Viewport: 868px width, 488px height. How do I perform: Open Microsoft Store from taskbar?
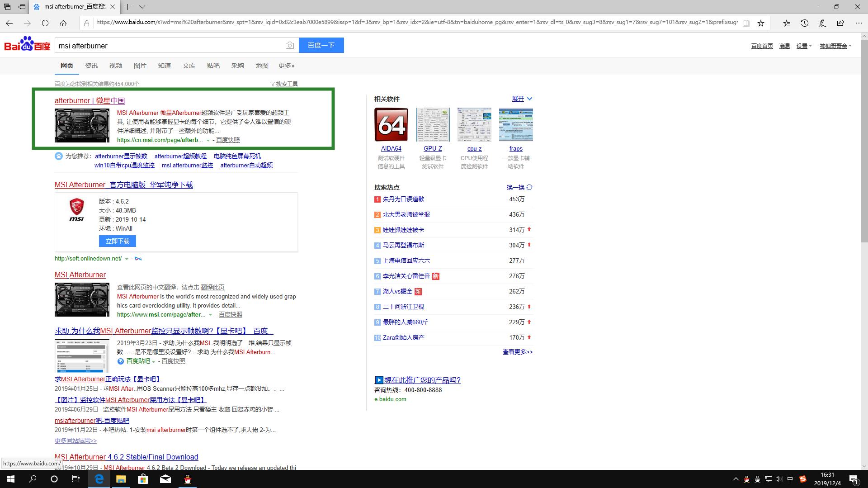pos(143,479)
